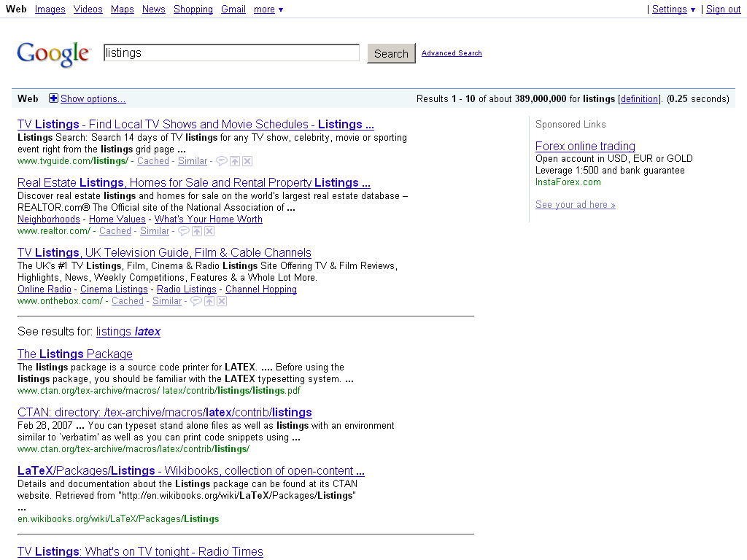Image resolution: width=747 pixels, height=560 pixels.
Task: View Cached version of the tvguide.com result
Action: pos(153,161)
